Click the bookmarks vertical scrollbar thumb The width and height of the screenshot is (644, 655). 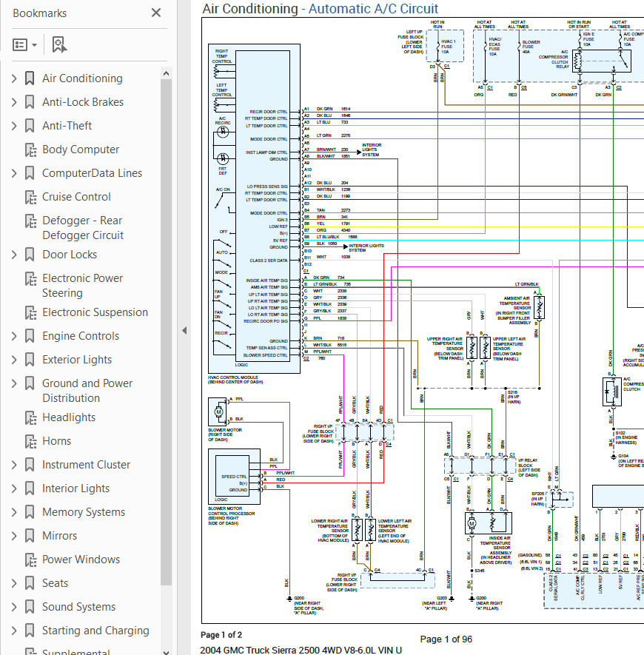point(166,332)
